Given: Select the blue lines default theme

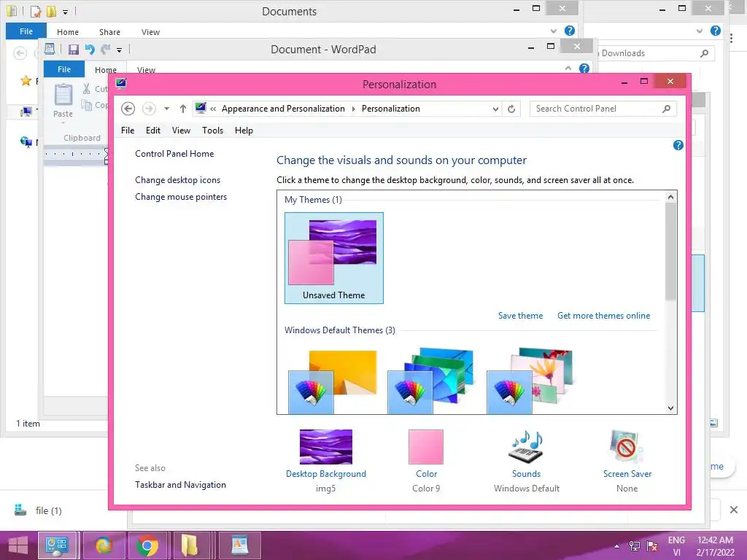Looking at the screenshot, I should 431,381.
